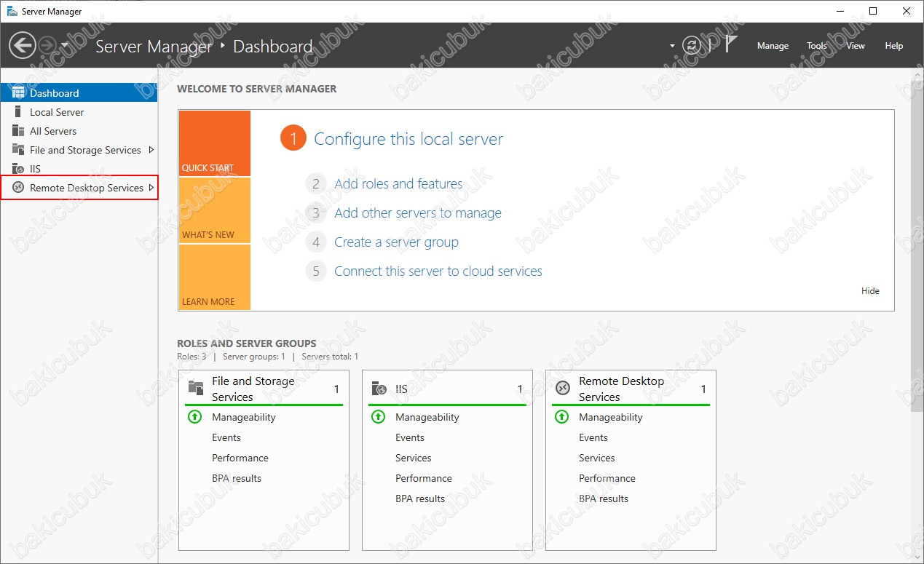Screen dimensions: 924x564
Task: Click Remote Desktop Services sidebar icon
Action: coord(18,187)
